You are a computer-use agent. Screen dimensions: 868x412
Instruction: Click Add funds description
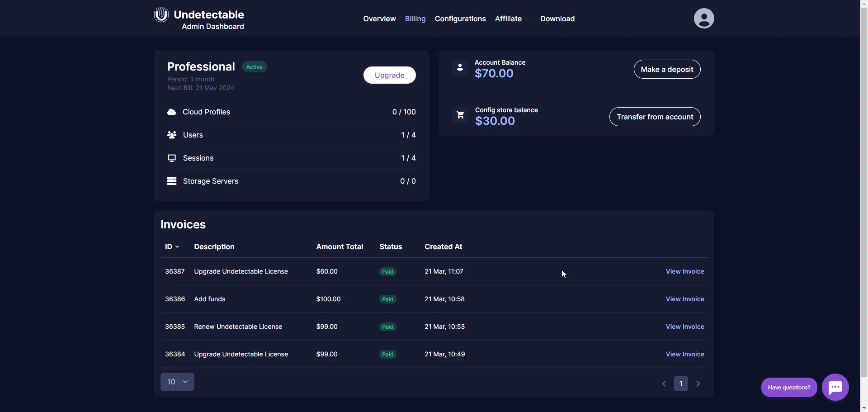click(210, 299)
